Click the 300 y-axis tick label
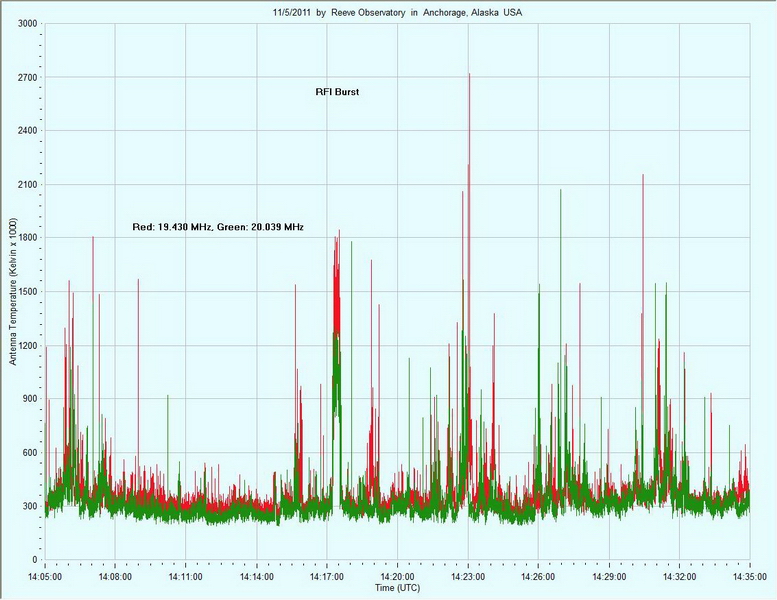The width and height of the screenshot is (777, 600). point(29,506)
